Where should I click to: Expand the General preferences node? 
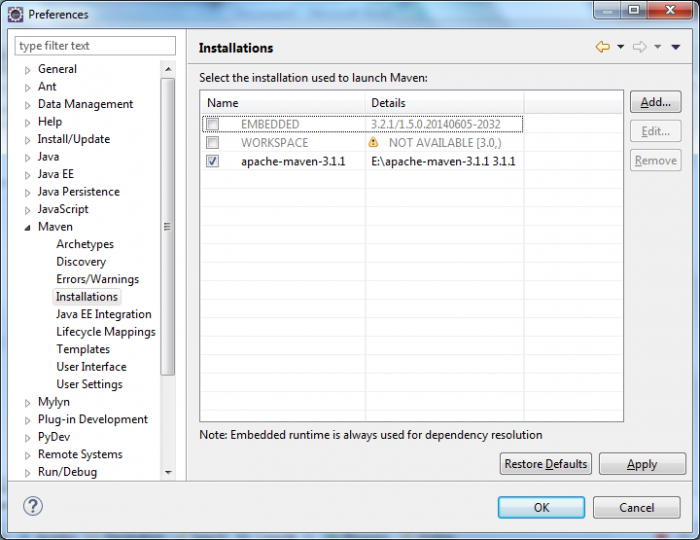click(x=28, y=69)
